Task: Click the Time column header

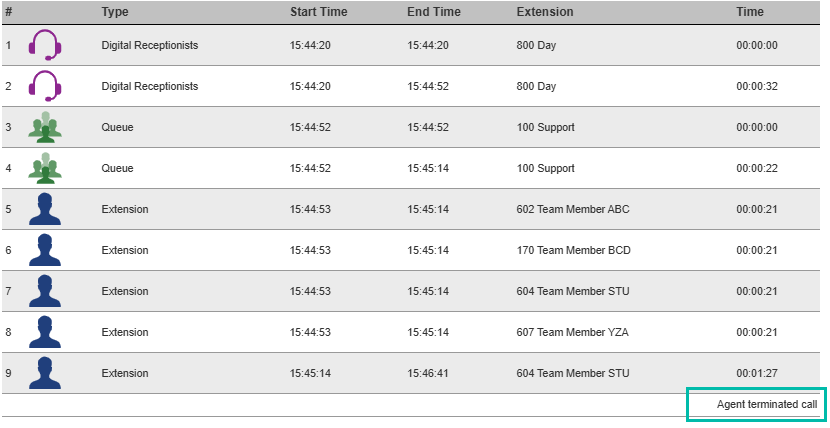Action: (x=750, y=12)
